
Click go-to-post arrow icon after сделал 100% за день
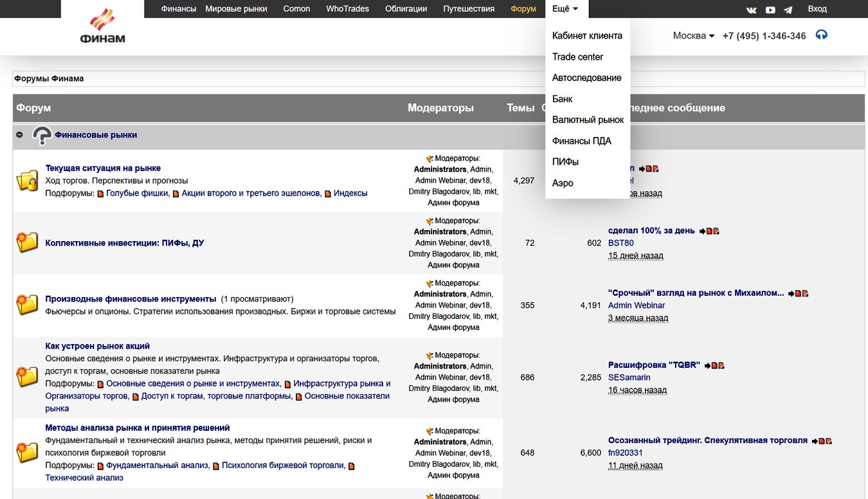pos(703,231)
